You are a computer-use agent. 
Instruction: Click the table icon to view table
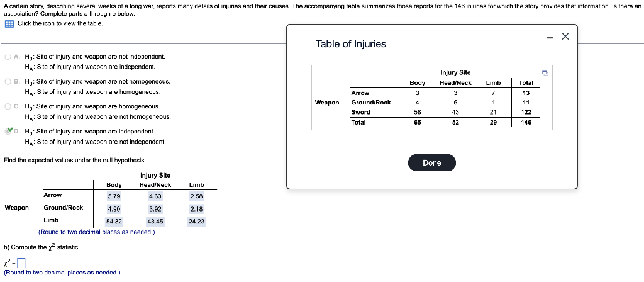pos(9,24)
